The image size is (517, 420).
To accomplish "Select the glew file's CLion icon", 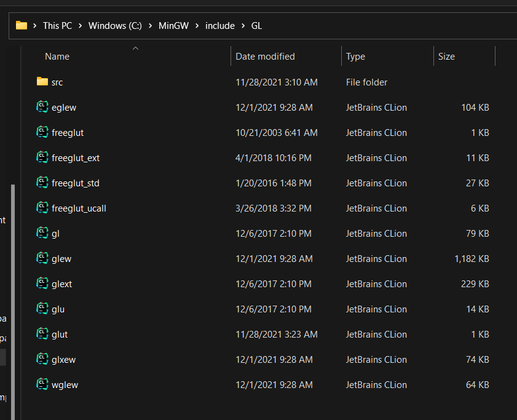I will pos(42,258).
